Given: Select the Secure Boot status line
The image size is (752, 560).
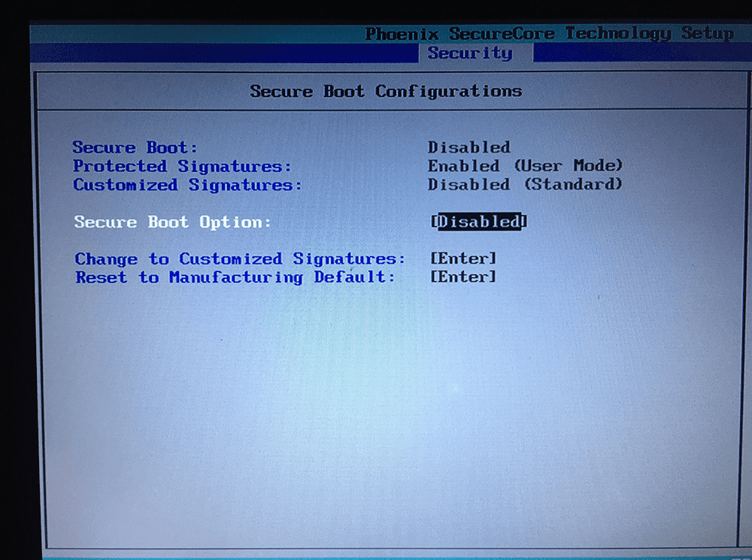Looking at the screenshot, I should coord(132,147).
